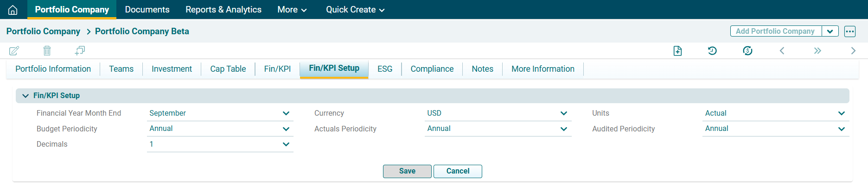Click the add document icon
868x186 pixels.
(x=677, y=51)
